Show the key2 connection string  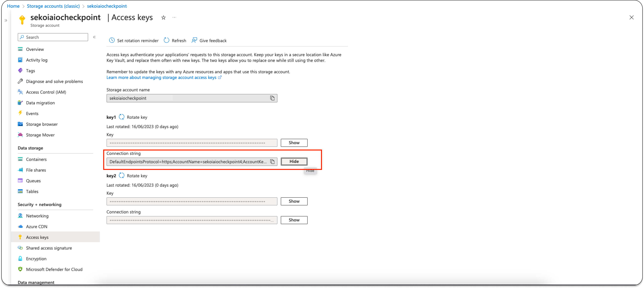pyautogui.click(x=294, y=220)
